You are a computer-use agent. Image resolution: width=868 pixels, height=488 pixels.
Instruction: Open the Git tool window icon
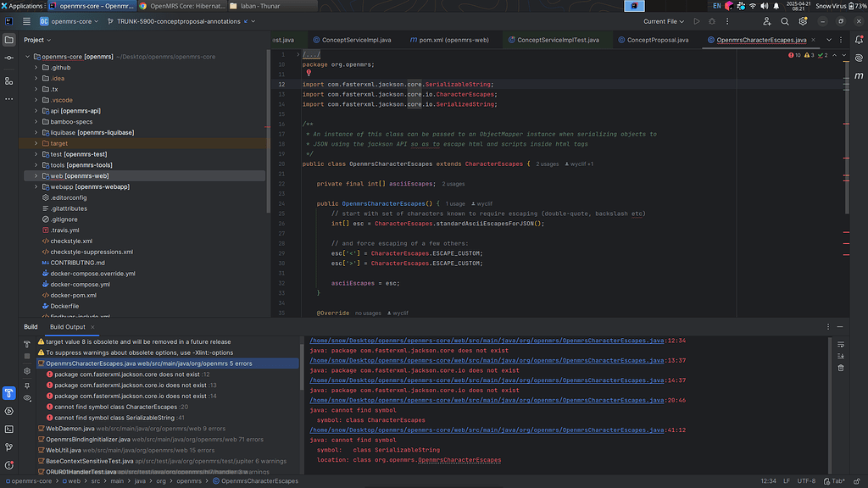(x=8, y=446)
